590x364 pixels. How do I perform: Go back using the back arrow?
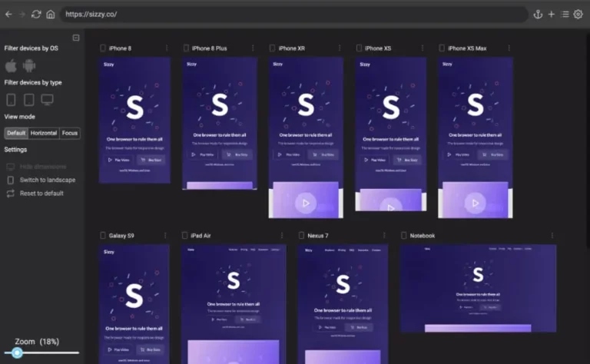(x=8, y=15)
